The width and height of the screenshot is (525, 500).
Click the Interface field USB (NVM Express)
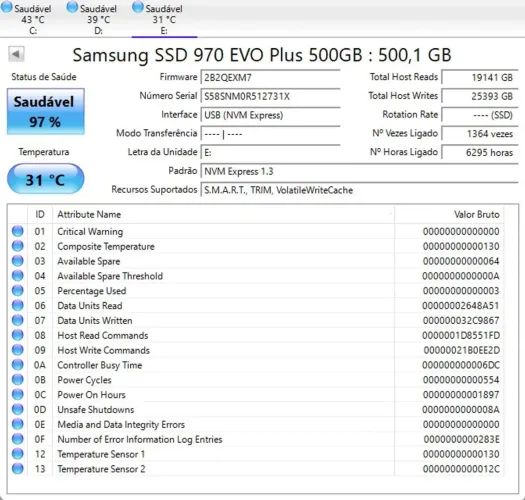coord(270,115)
